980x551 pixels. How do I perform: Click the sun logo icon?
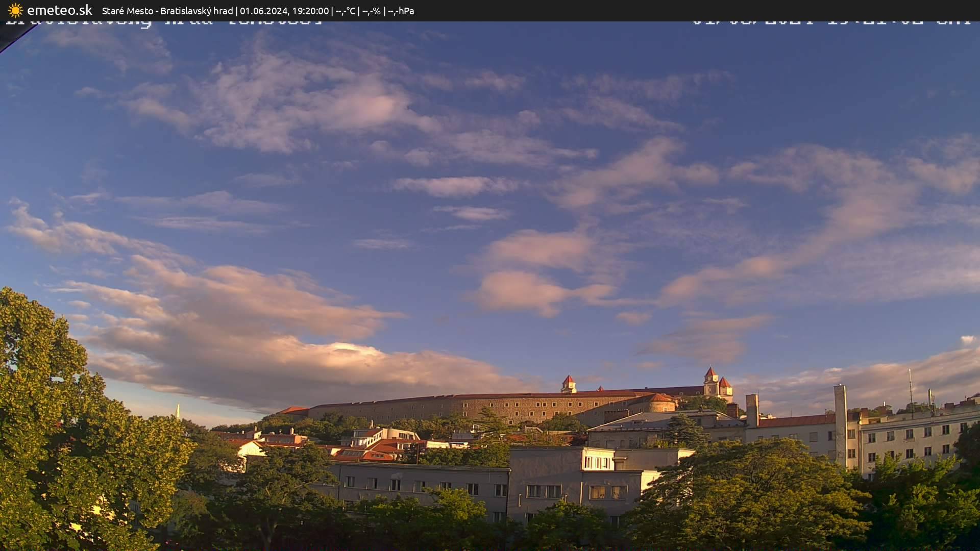pyautogui.click(x=15, y=10)
